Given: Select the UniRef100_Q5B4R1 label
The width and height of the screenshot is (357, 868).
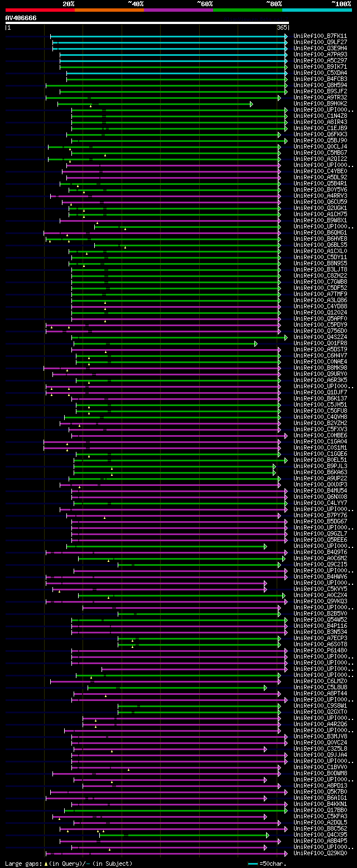Looking at the screenshot, I should pos(320,183).
